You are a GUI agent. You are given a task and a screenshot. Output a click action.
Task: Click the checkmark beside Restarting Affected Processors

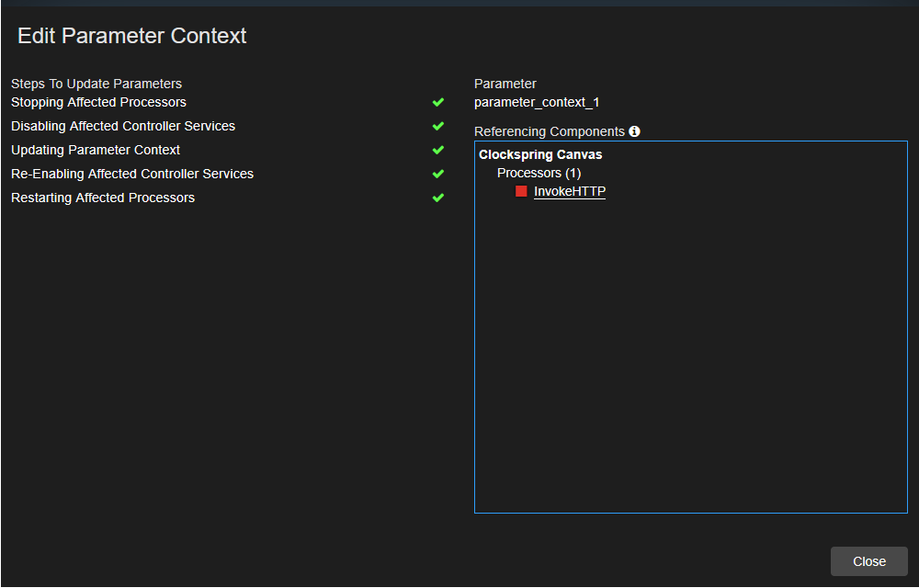[x=438, y=198]
